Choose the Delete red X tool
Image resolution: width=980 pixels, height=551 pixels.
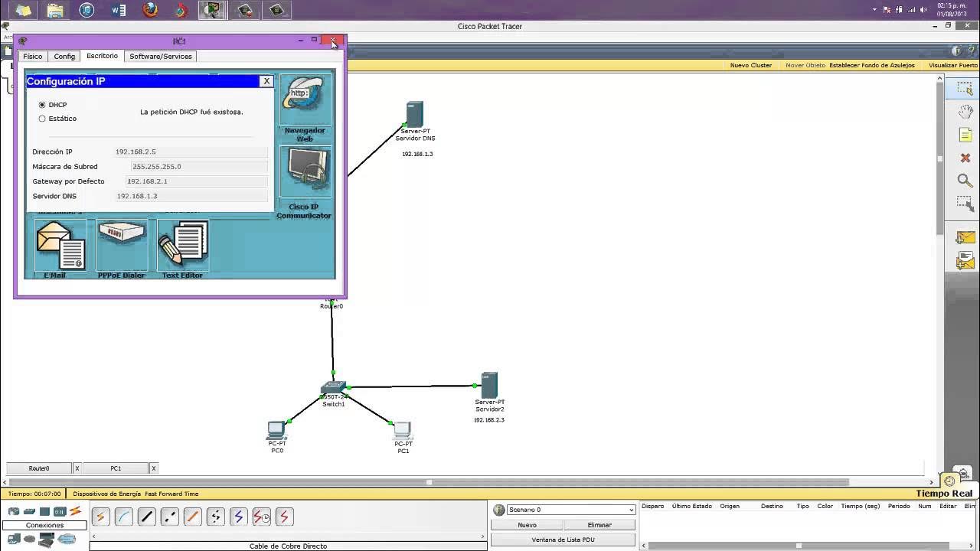(965, 158)
